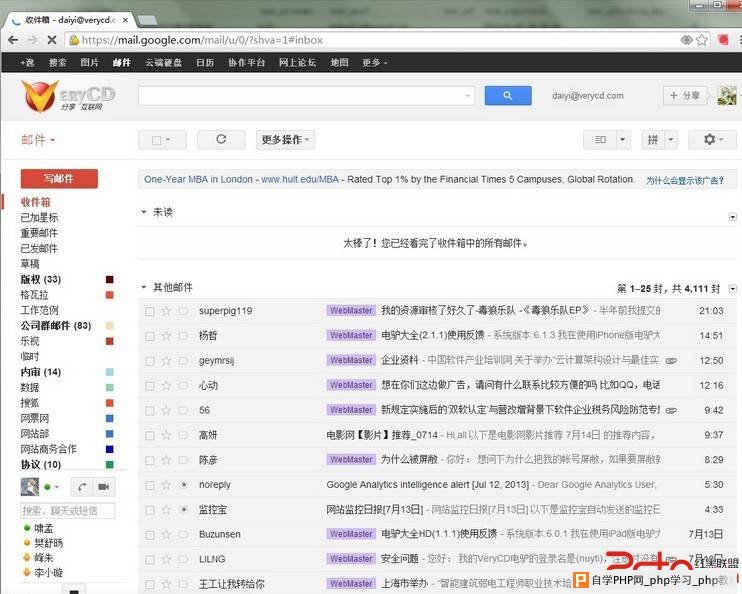Tick the checkbox for LILNG email
Screen dimensions: 742x594
coord(150,559)
